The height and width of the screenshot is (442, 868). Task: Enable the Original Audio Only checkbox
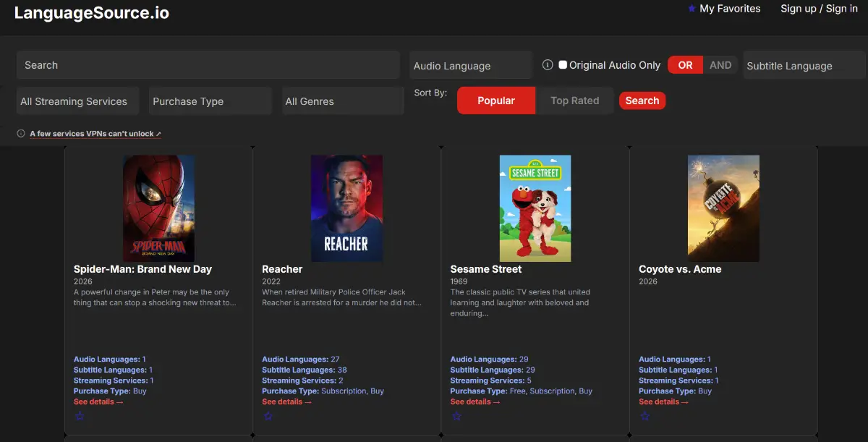[563, 65]
